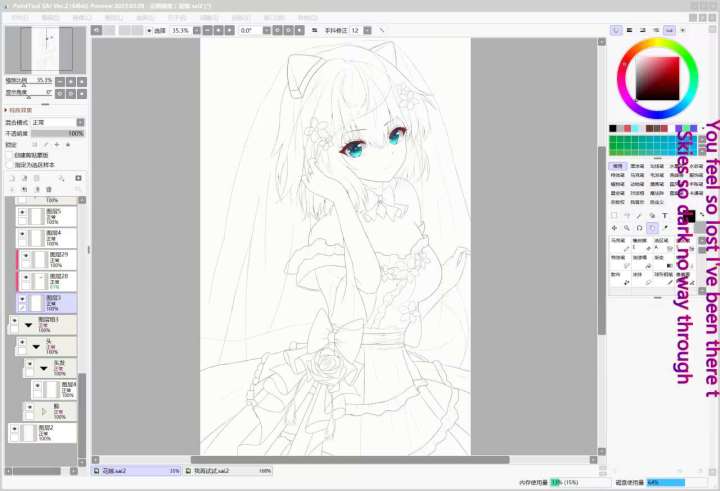Hide layer 图层28 with its eye icon

tap(26, 277)
